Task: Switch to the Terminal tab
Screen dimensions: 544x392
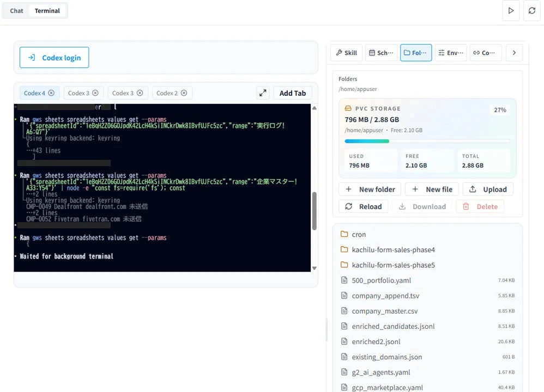Action: 47,10
